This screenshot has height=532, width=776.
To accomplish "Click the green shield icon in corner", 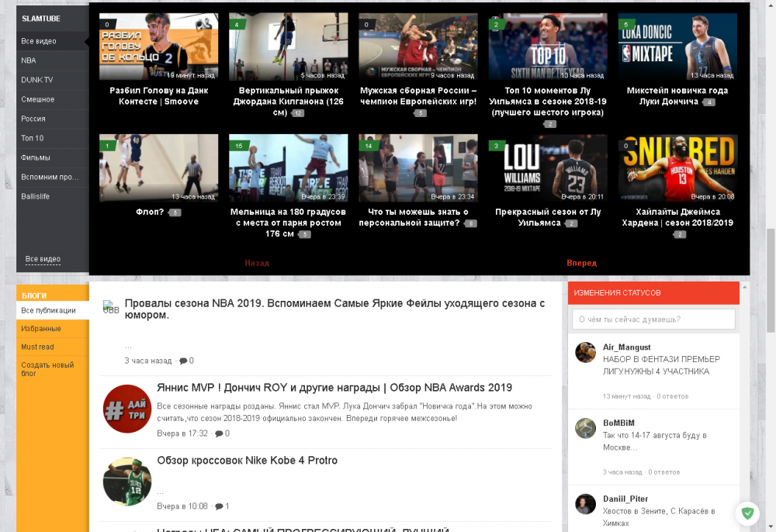I will 748,513.
